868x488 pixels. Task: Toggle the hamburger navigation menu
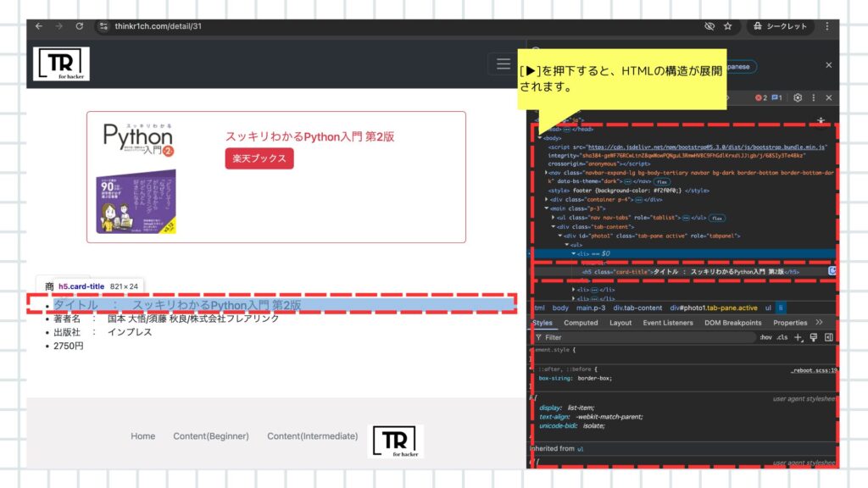pyautogui.click(x=504, y=64)
